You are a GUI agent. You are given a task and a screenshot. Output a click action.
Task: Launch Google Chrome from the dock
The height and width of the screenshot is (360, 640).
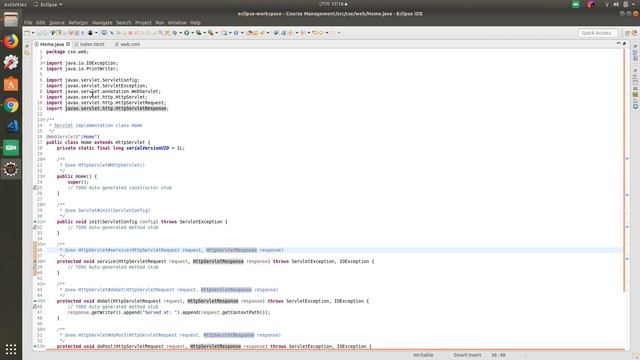(x=11, y=105)
